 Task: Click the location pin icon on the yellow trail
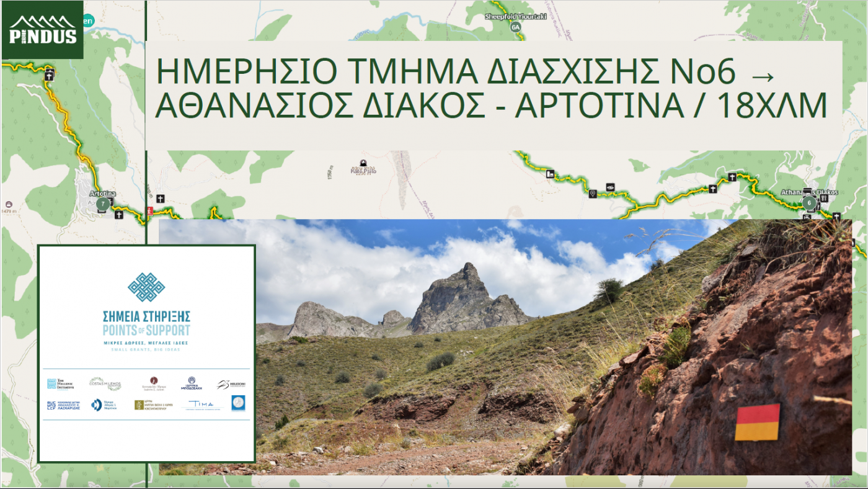click(x=593, y=194)
